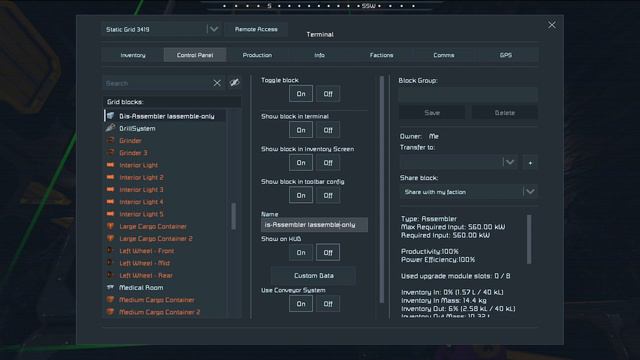Viewport: 640px width, 360px height.
Task: Click the grinder icon beside Grinder 3
Action: pyautogui.click(x=110, y=153)
